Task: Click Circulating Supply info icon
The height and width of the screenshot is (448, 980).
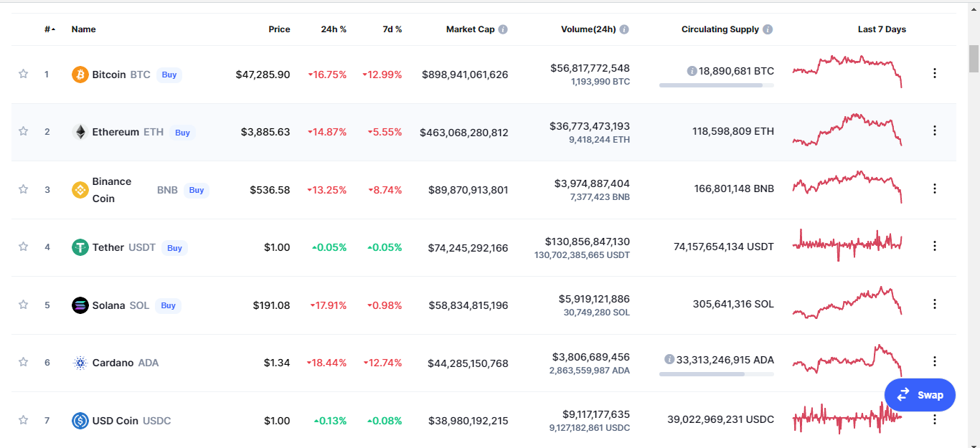Action: pos(768,29)
